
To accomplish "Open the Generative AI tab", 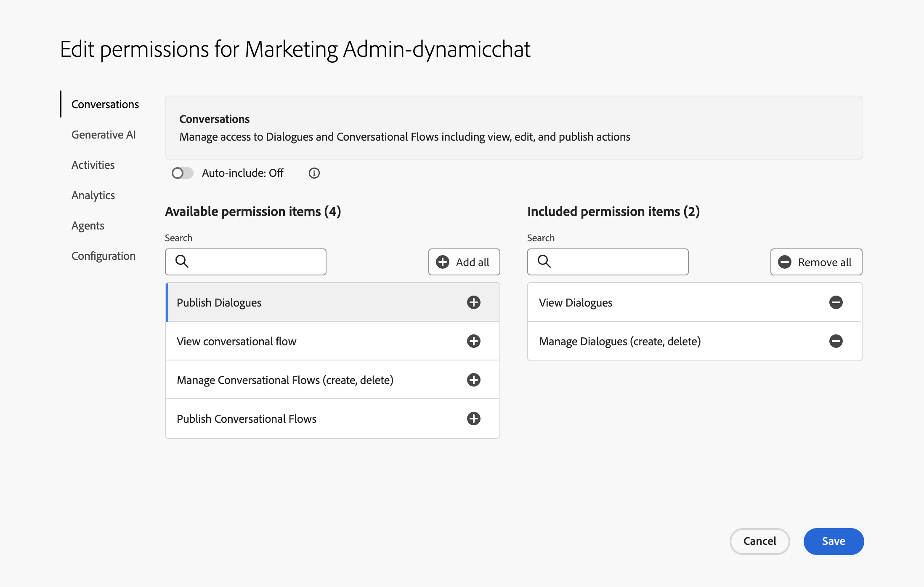I will tap(104, 135).
